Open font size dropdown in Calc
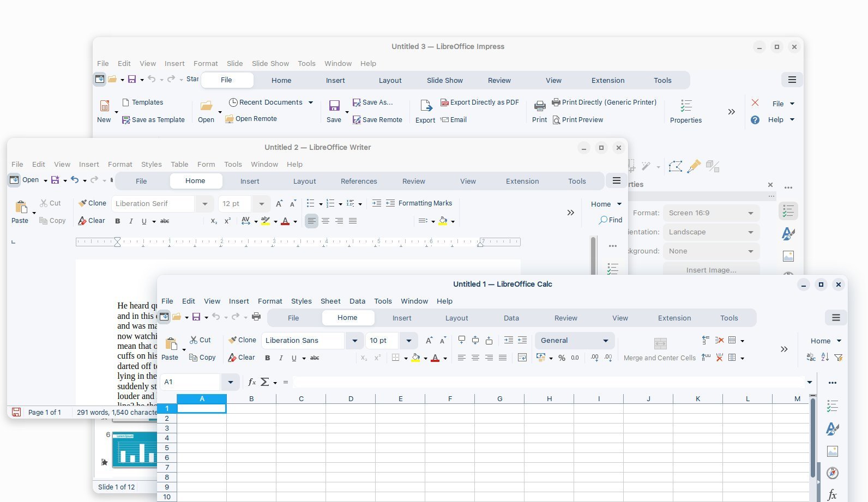Screen dimensions: 868x502 [x=408, y=341]
